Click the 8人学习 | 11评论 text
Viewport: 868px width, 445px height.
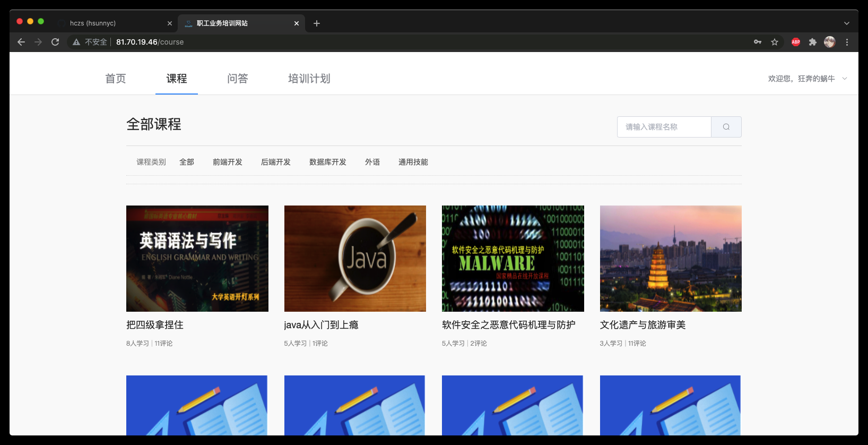pos(150,344)
